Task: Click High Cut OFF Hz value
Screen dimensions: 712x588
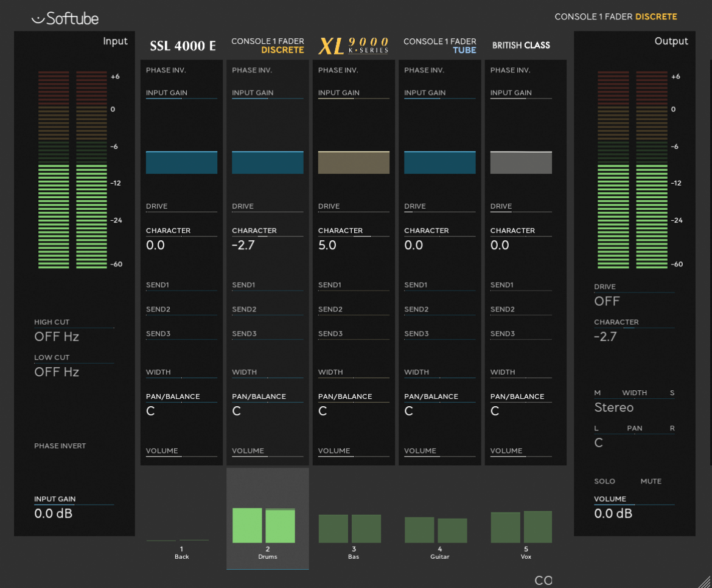Action: 57,337
